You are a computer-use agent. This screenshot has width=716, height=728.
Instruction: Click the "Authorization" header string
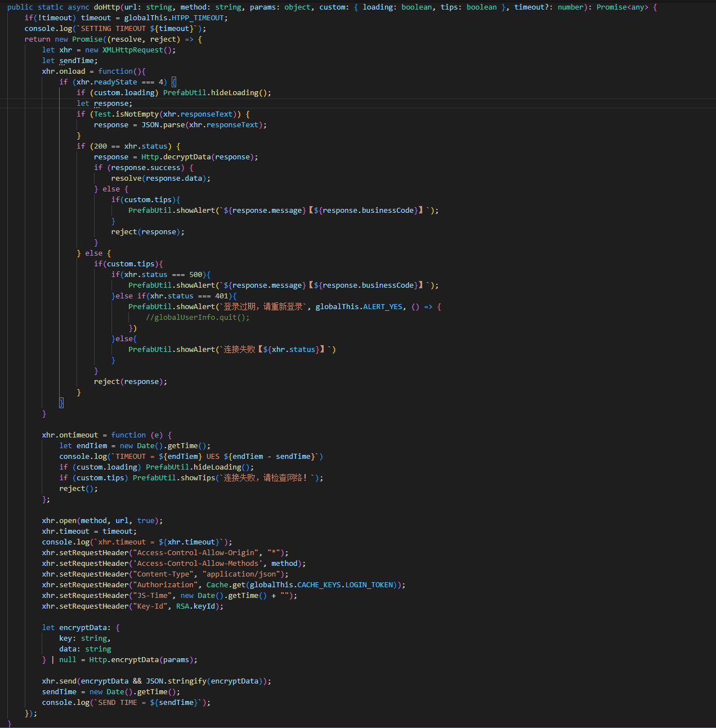tap(165, 585)
